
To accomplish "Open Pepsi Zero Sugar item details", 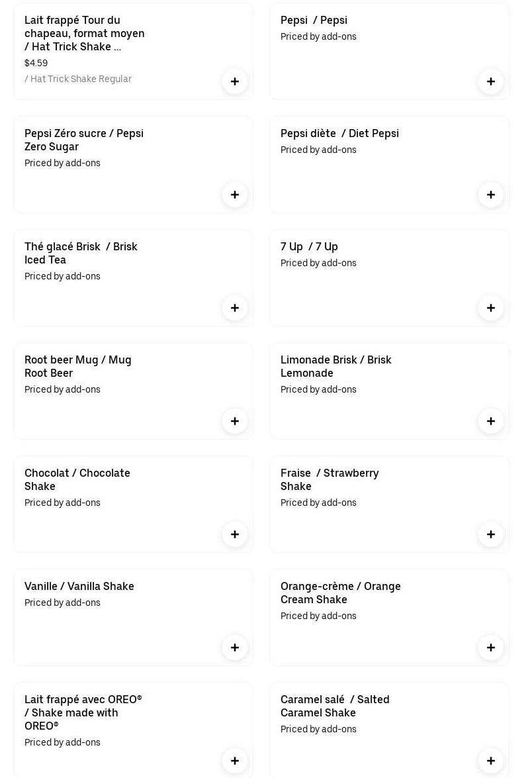I will pos(84,140).
